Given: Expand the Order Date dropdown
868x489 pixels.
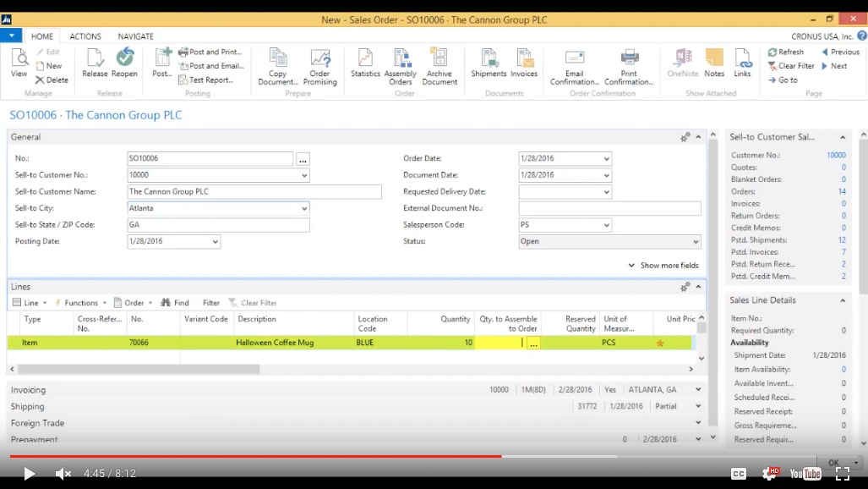Looking at the screenshot, I should point(606,159).
